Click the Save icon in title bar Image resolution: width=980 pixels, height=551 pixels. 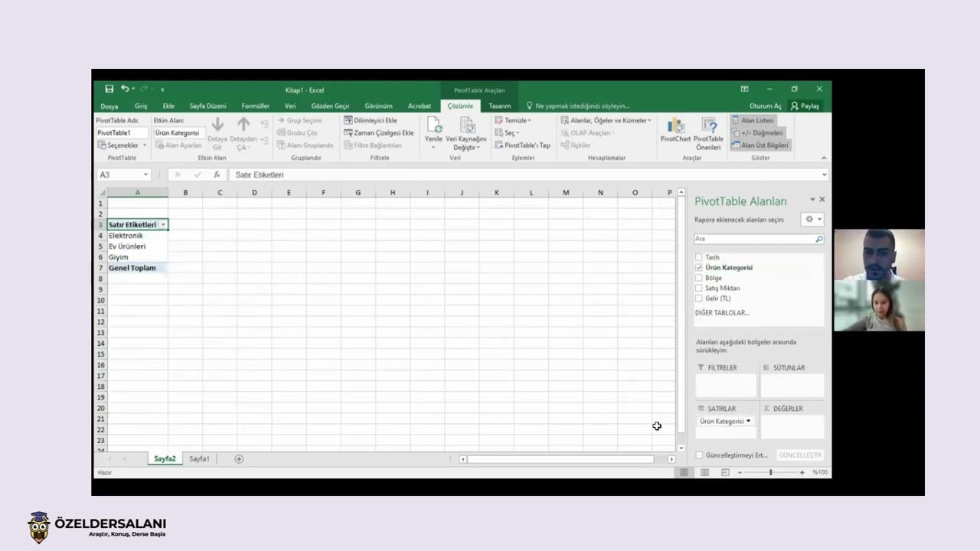109,89
